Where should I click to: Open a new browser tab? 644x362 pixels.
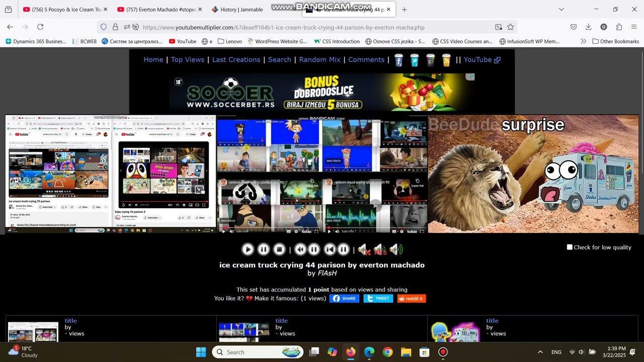tap(404, 10)
